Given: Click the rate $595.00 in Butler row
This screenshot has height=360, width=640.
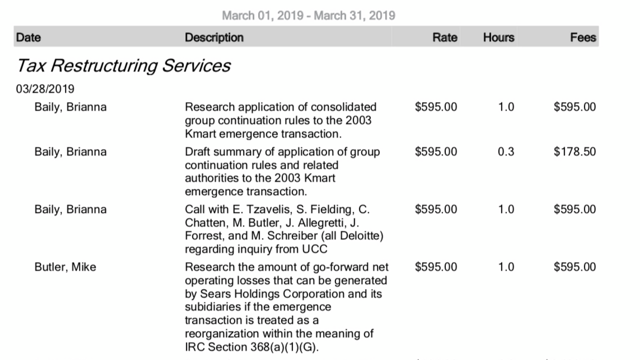Looking at the screenshot, I should [x=436, y=267].
